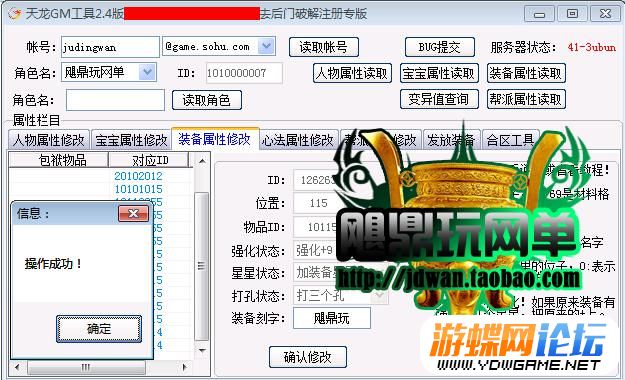Screen dimensions: 625x380
Task: Click horizontal scrollbar left arrow
Action: pos(17,367)
